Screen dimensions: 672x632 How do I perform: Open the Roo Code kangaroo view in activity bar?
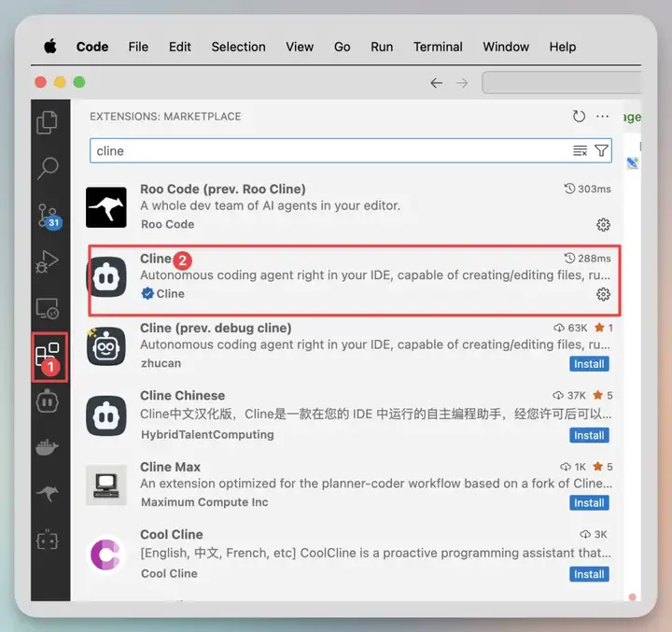click(48, 494)
